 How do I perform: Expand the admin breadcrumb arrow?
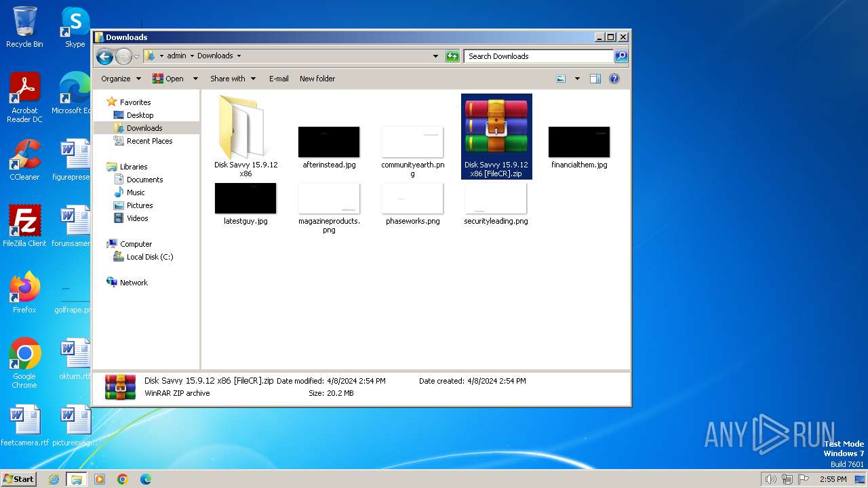192,56
